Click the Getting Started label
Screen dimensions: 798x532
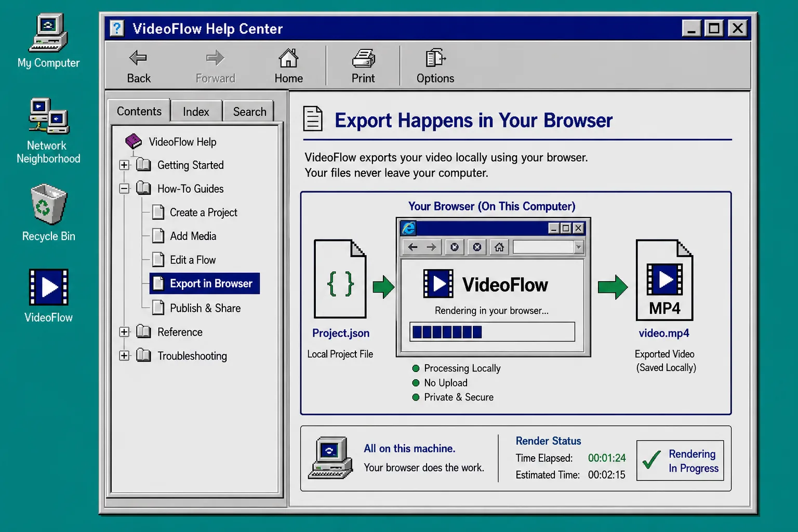[x=191, y=165]
